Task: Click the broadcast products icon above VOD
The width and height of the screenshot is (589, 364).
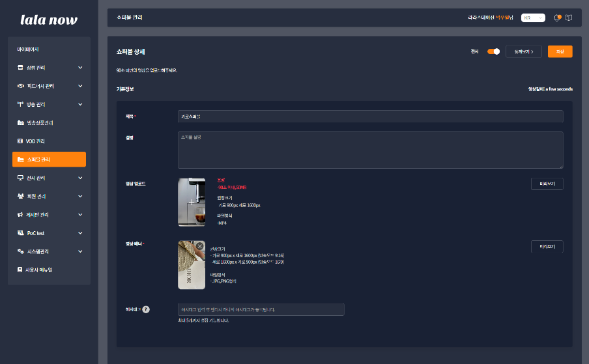Action: click(21, 122)
